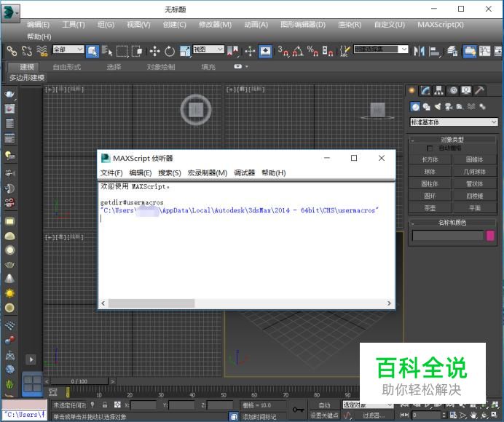Viewport: 504px width, 422px height.
Task: Click the 平面 plane button
Action: pyautogui.click(x=474, y=208)
